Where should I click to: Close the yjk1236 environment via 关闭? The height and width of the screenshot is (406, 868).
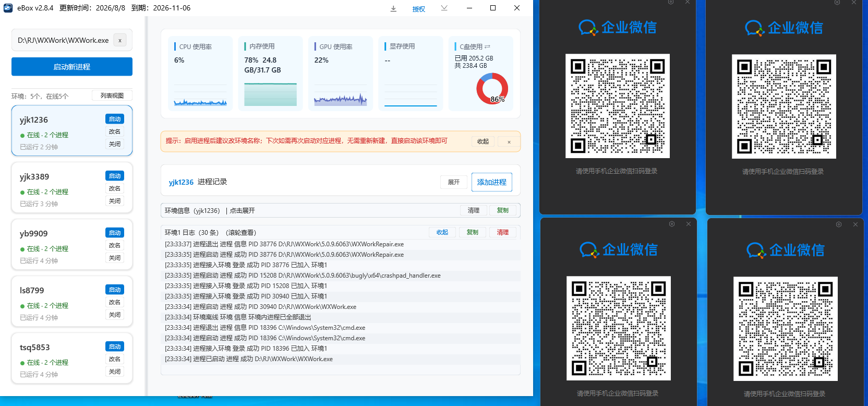pos(115,144)
